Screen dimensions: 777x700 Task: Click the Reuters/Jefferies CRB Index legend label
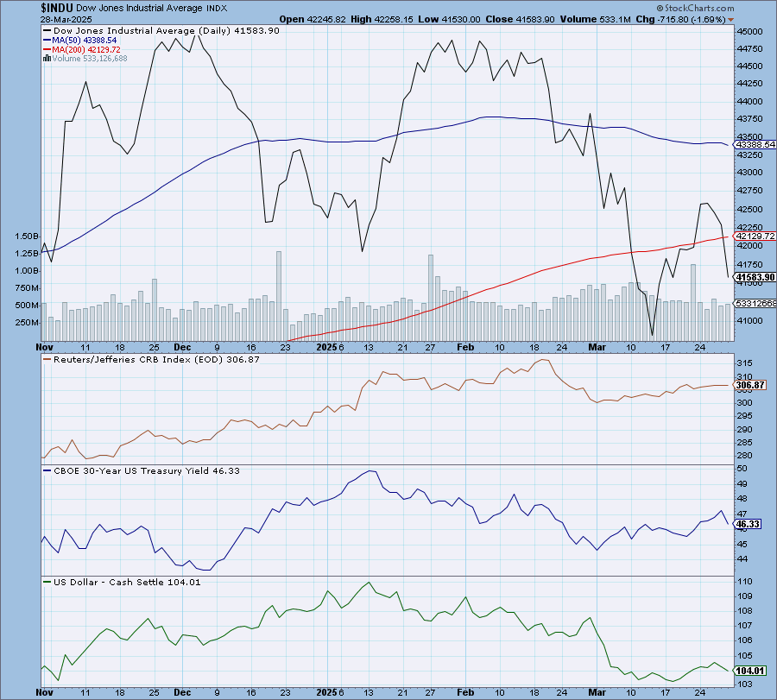156,360
